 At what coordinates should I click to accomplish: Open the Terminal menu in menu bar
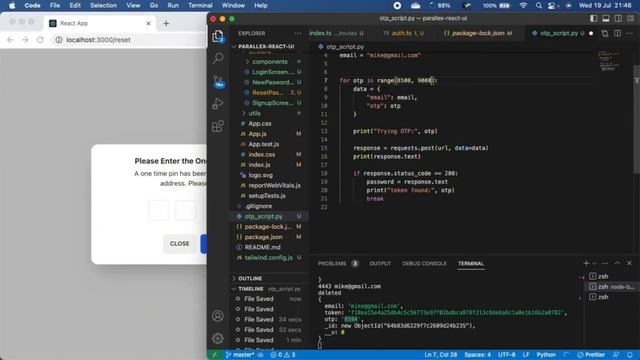click(x=200, y=6)
